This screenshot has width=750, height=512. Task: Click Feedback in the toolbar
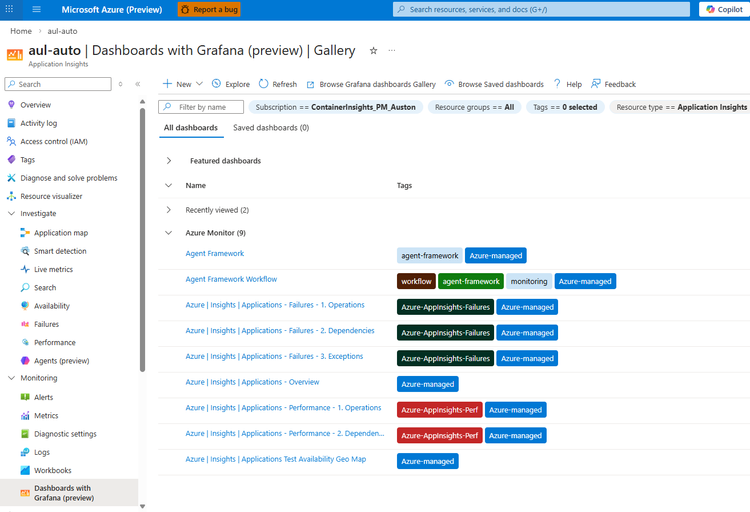pos(614,84)
